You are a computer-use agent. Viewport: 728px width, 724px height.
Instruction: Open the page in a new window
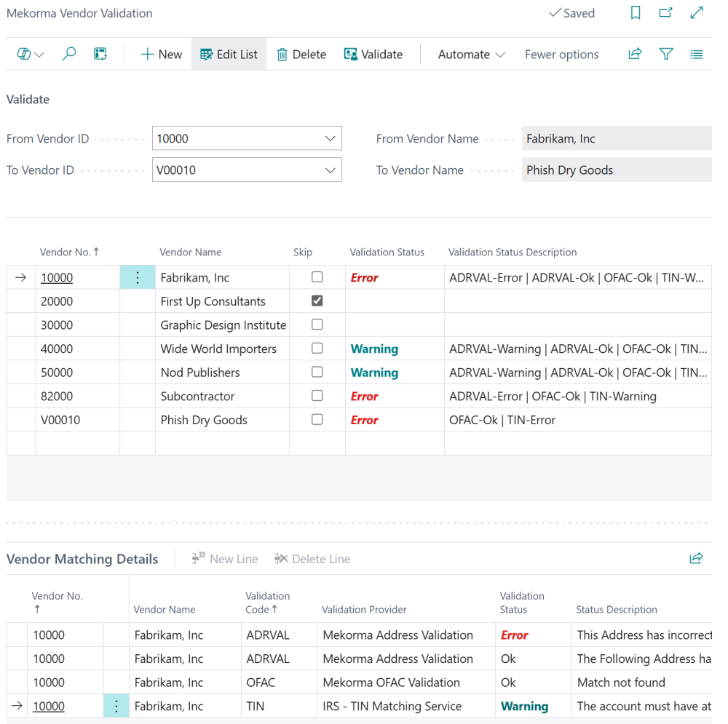[x=665, y=13]
